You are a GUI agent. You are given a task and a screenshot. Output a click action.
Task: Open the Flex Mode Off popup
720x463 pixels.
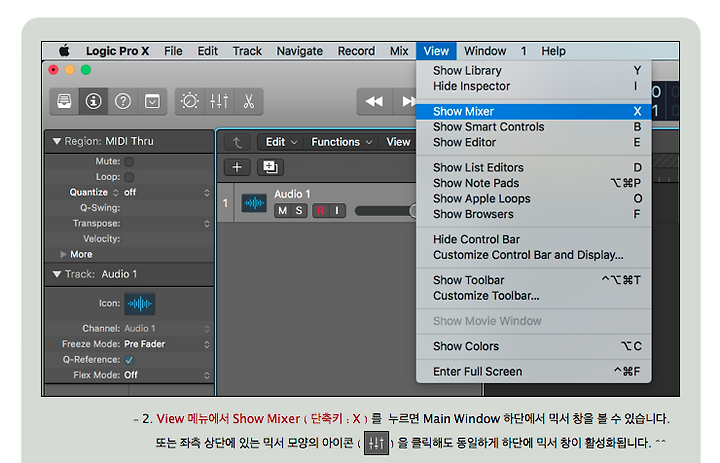(167, 375)
